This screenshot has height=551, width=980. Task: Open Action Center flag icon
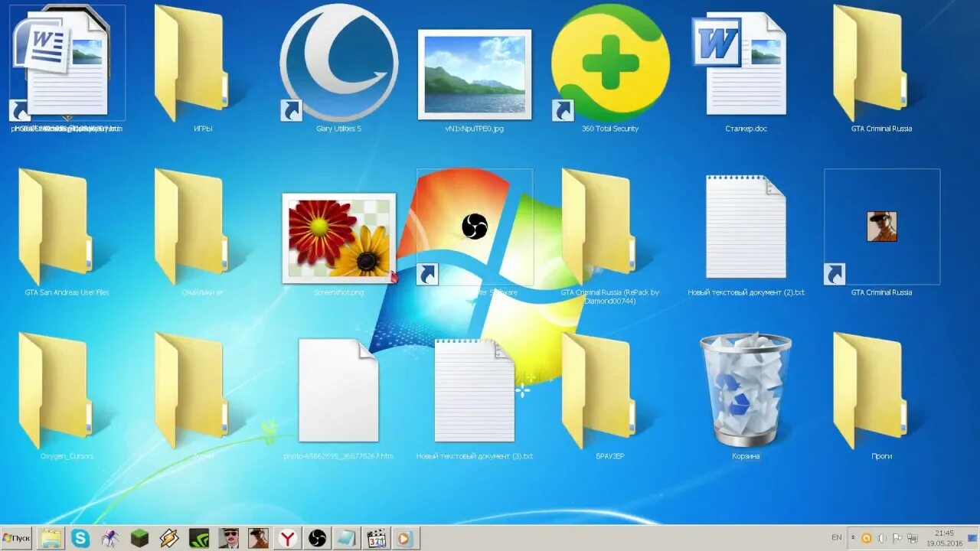(x=897, y=538)
